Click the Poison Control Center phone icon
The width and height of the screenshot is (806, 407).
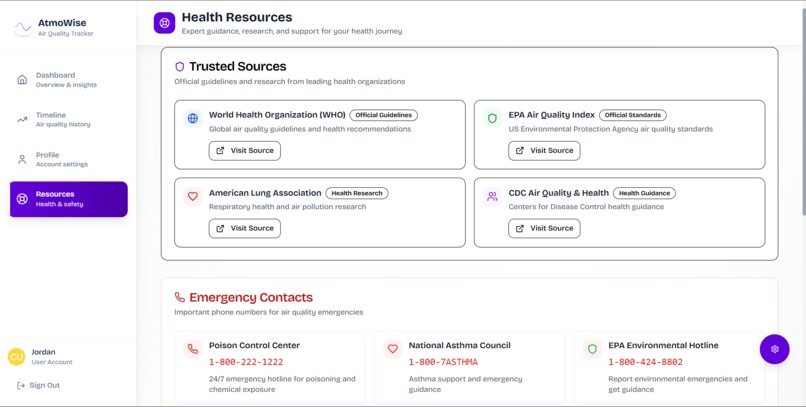pos(193,349)
